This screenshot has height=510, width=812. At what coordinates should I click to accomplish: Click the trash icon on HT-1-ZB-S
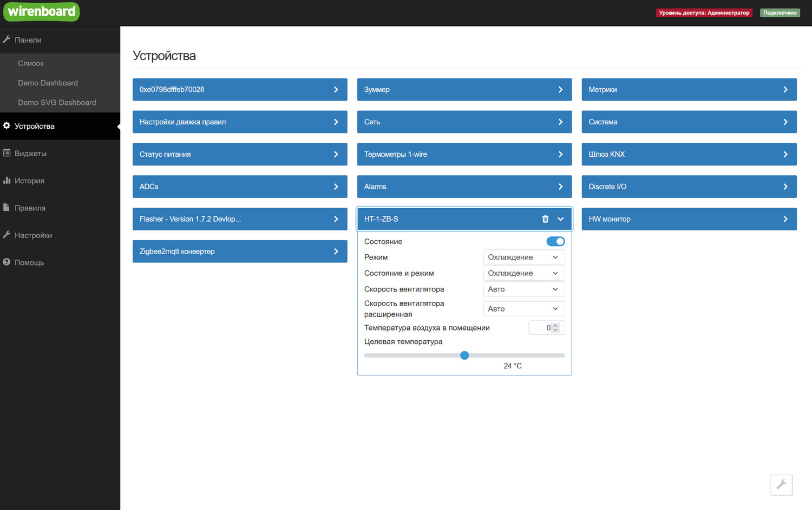click(x=545, y=219)
